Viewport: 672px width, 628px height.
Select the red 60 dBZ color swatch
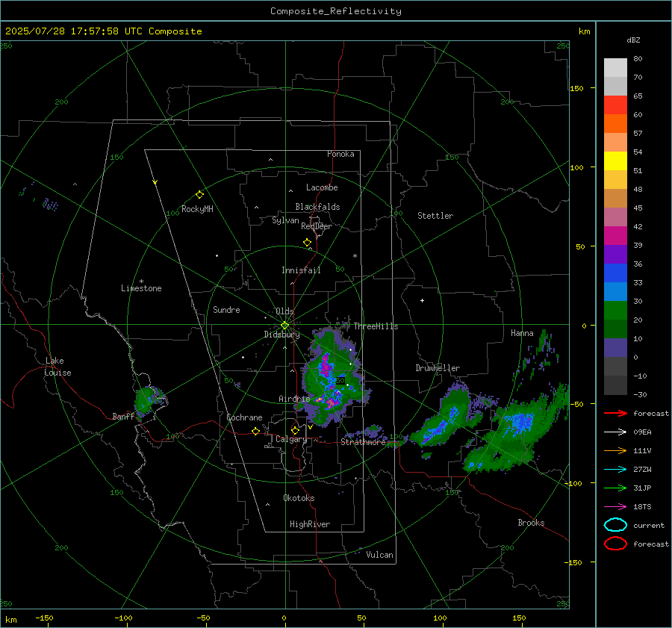point(615,105)
